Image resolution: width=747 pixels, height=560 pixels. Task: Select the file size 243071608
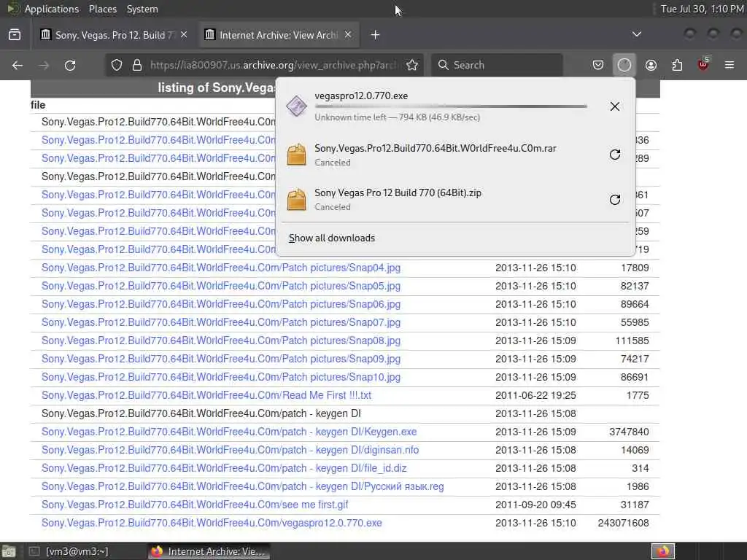(x=623, y=523)
